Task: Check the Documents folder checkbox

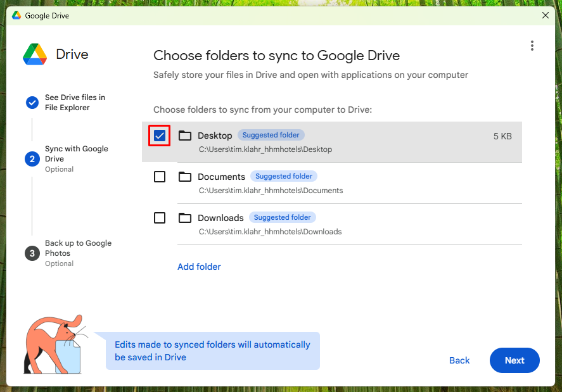Action: 160,177
